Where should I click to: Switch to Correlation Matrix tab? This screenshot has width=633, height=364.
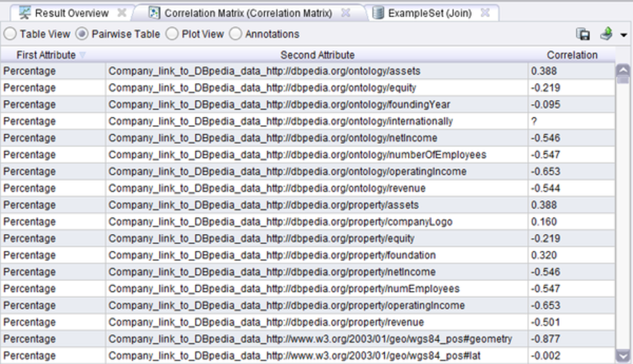pos(249,13)
